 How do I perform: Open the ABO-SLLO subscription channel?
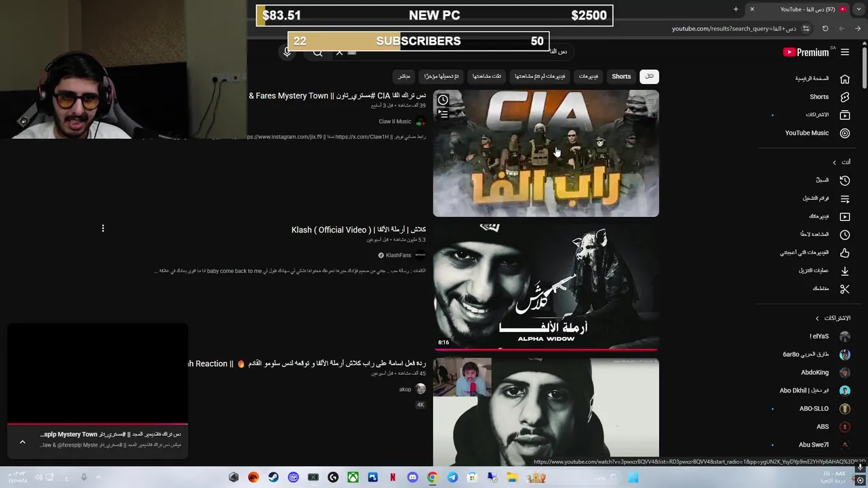814,409
